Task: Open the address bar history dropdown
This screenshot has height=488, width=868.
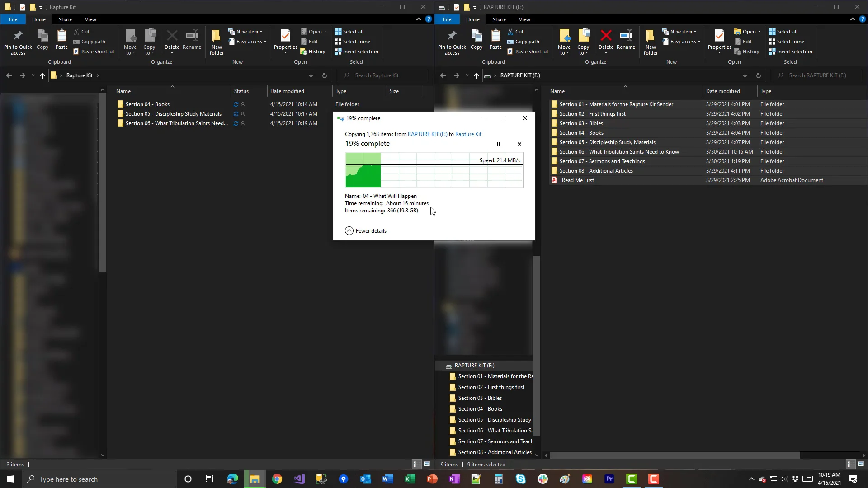Action: 311,75
